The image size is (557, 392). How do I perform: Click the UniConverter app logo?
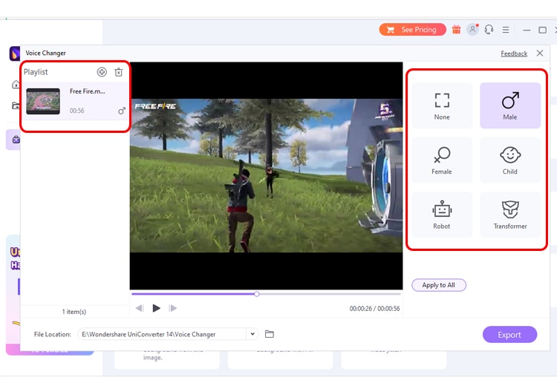14,53
